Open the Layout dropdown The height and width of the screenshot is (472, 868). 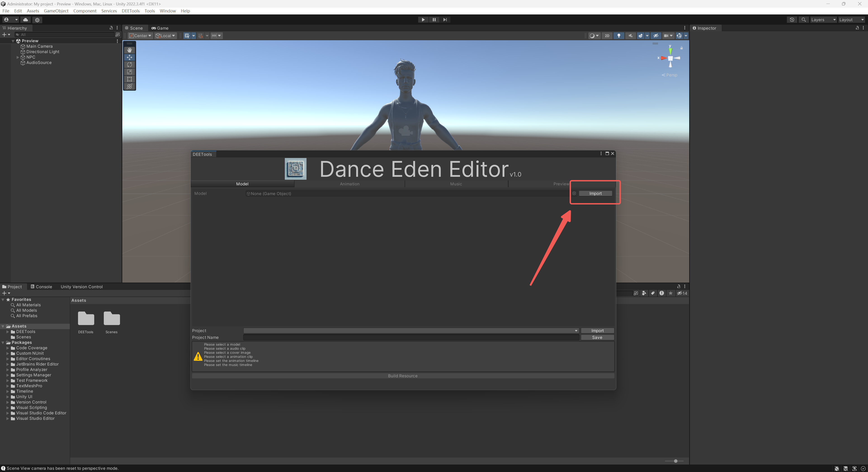pyautogui.click(x=851, y=19)
